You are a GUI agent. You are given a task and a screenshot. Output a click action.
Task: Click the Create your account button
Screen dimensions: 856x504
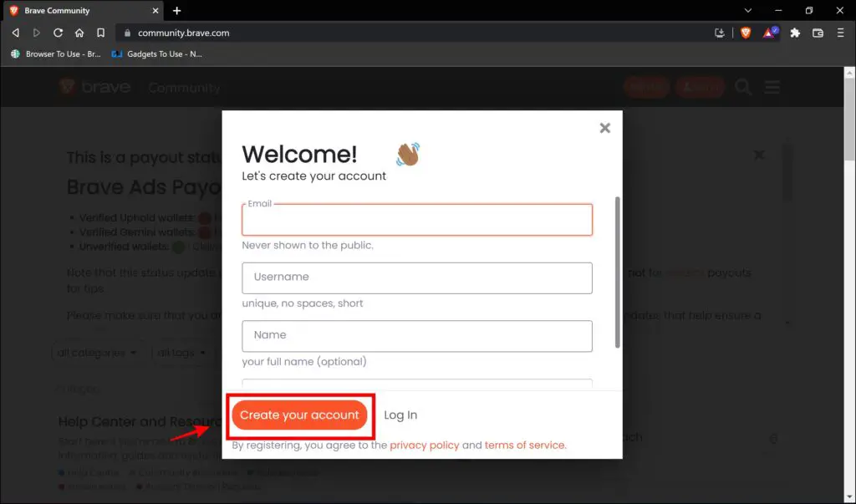(299, 415)
